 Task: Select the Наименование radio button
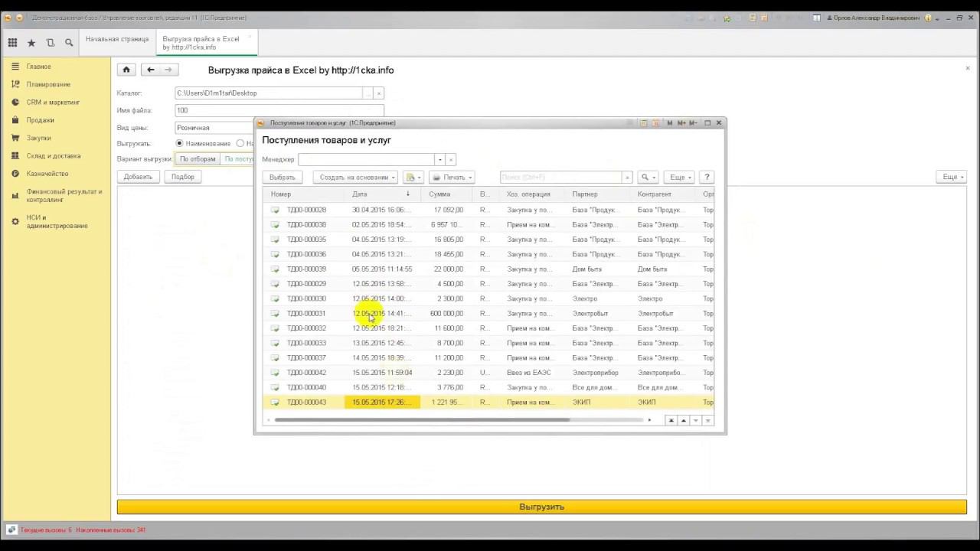[180, 143]
